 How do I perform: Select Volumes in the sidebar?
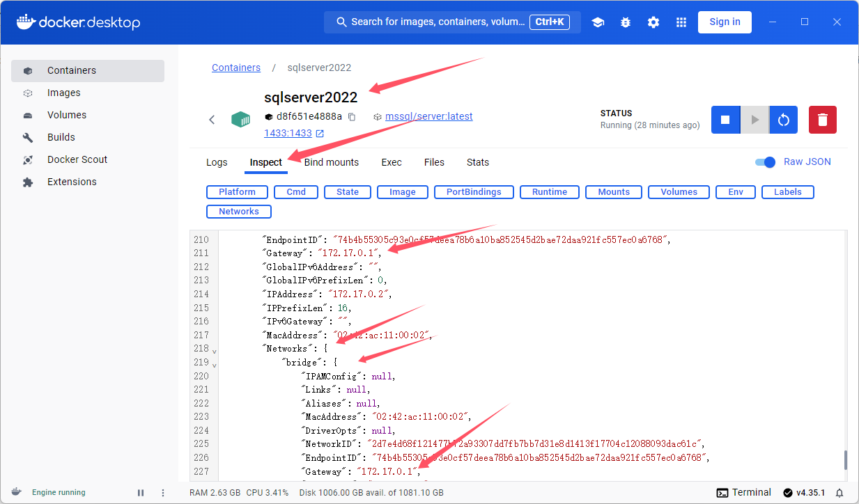(88, 116)
